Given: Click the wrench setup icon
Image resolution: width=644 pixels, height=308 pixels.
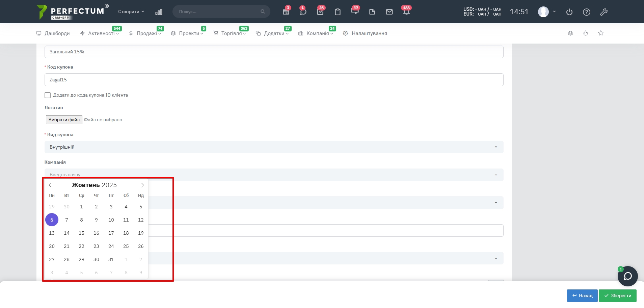Looking at the screenshot, I should coord(604,12).
